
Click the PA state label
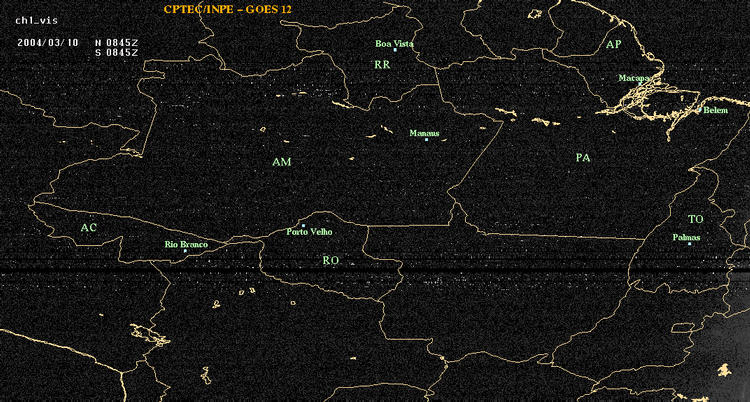[x=583, y=157]
